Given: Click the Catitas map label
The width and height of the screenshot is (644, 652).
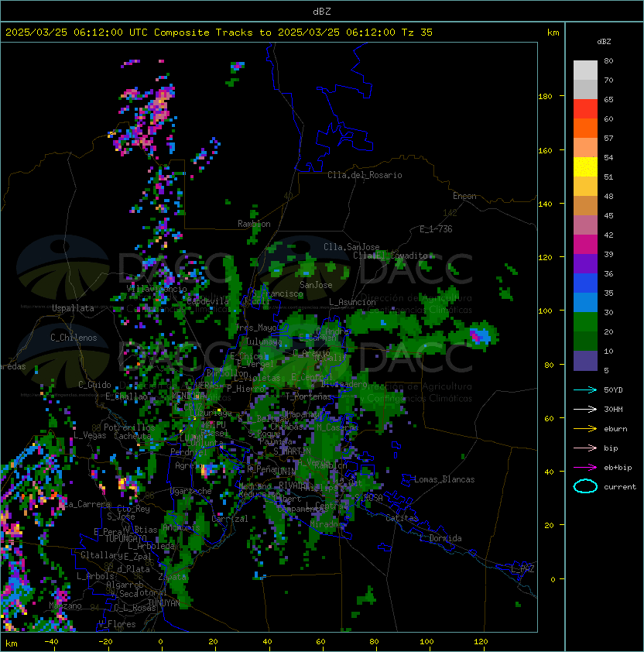Looking at the screenshot, I should tap(402, 518).
